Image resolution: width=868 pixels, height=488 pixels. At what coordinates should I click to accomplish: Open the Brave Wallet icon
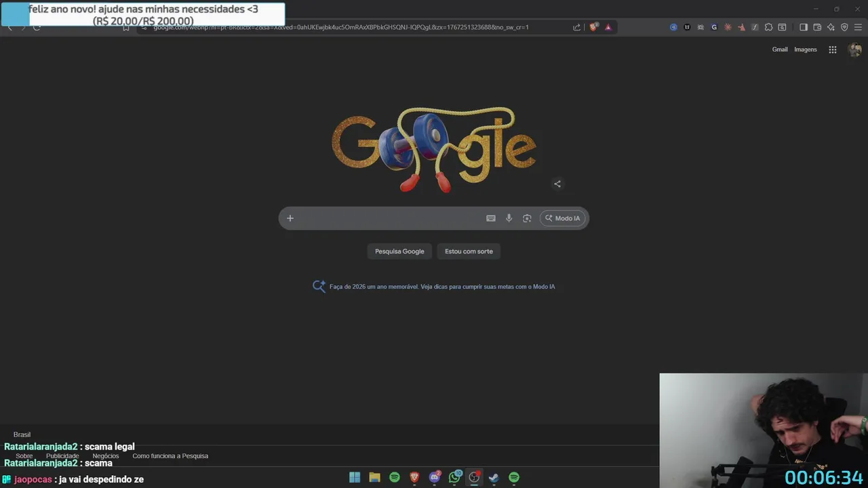pyautogui.click(x=817, y=27)
